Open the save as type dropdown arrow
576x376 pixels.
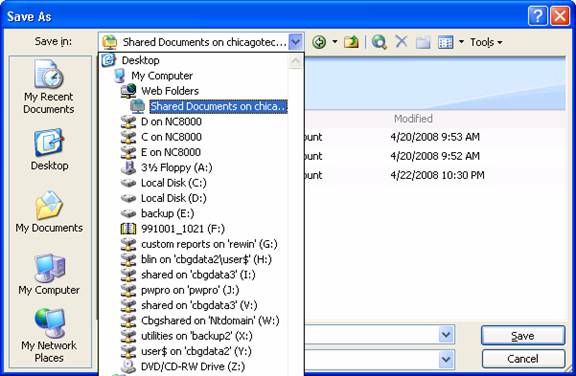pos(446,359)
